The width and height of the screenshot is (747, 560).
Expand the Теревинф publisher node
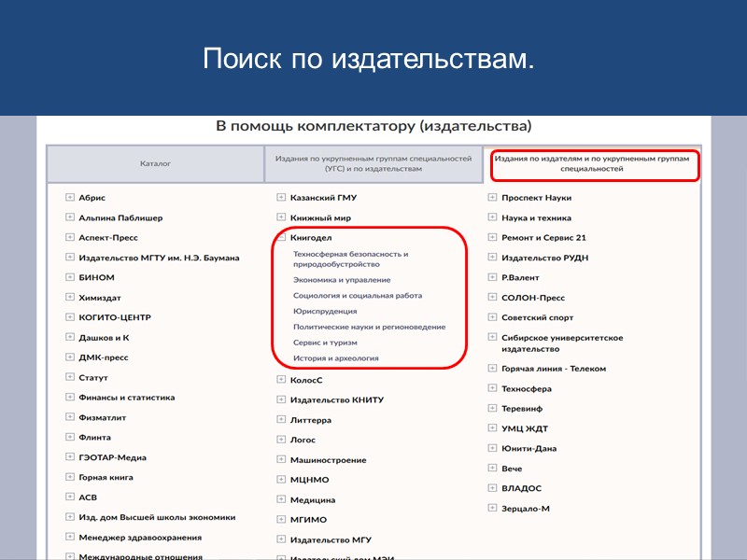coord(492,408)
